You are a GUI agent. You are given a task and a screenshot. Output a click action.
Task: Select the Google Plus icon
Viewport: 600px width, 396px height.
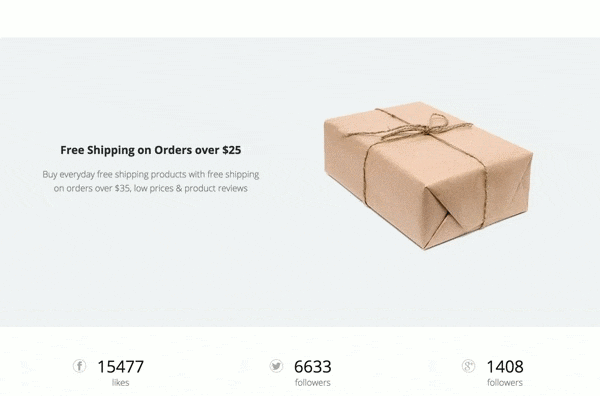(468, 366)
